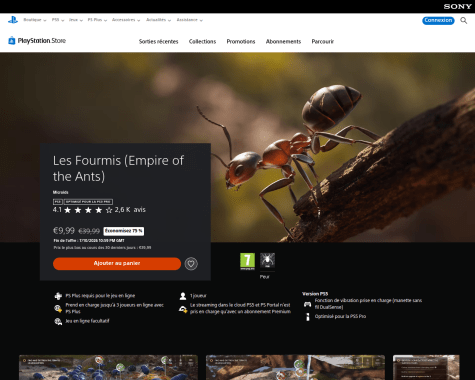Open the Parcourir tab

click(x=322, y=42)
